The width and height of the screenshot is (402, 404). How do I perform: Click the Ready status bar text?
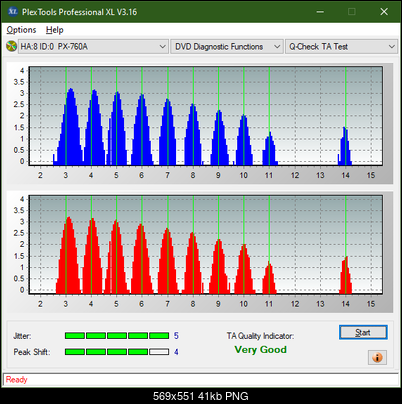17,380
